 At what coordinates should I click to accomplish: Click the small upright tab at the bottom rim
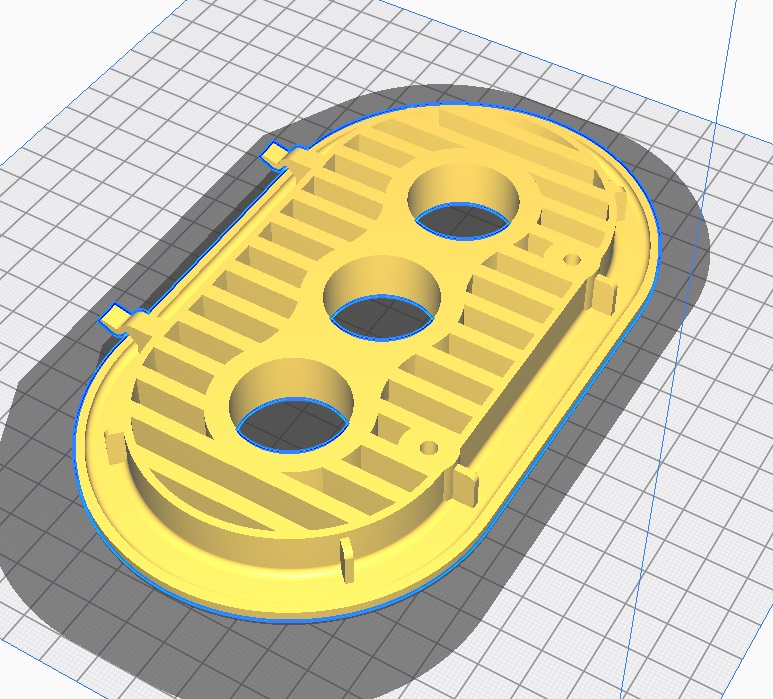coord(347,560)
